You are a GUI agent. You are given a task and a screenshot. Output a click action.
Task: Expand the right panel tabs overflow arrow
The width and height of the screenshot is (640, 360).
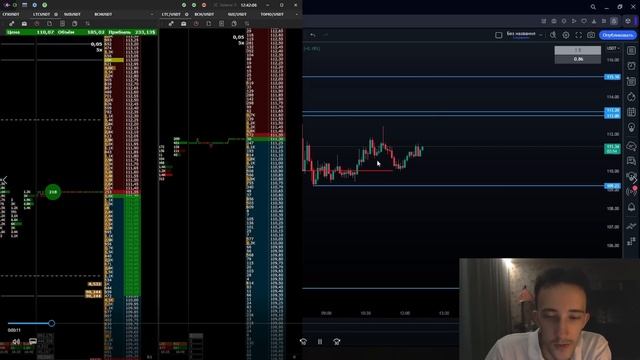click(297, 14)
